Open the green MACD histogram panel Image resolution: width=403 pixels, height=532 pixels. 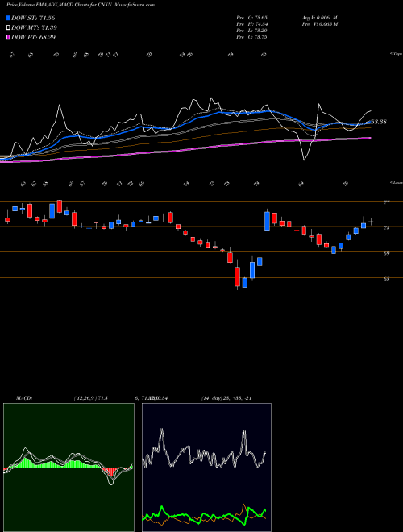69,468
